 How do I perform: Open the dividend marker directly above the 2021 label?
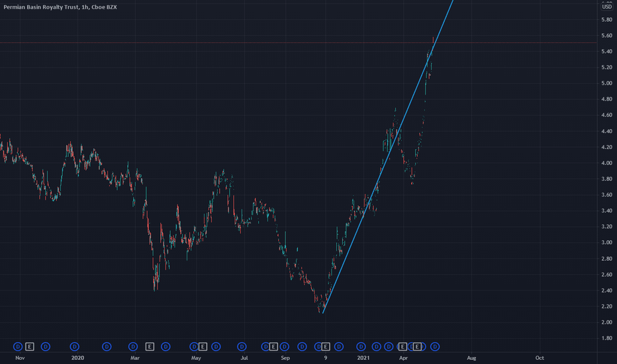click(361, 347)
